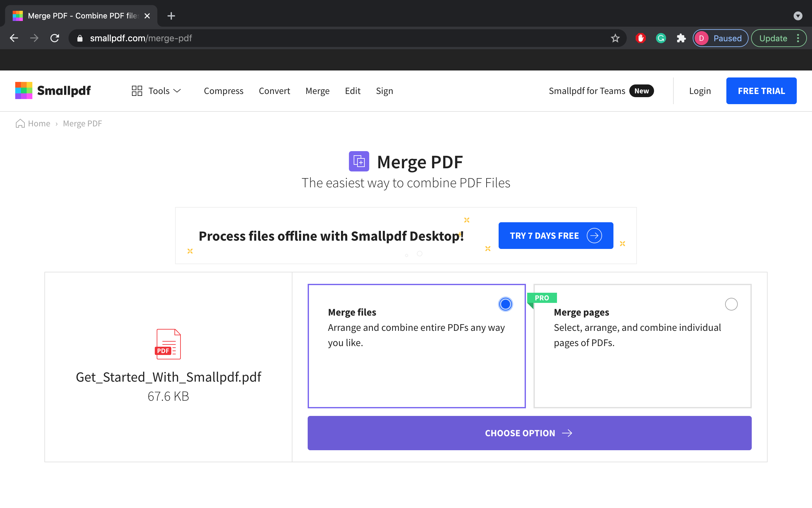Select the Merge files radio button
This screenshot has width=812, height=508.
(505, 304)
